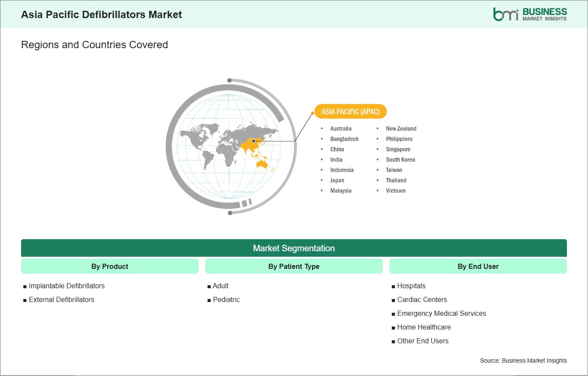Image resolution: width=588 pixels, height=376 pixels.
Task: Click Bangladesh in the country list
Action: pyautogui.click(x=344, y=139)
